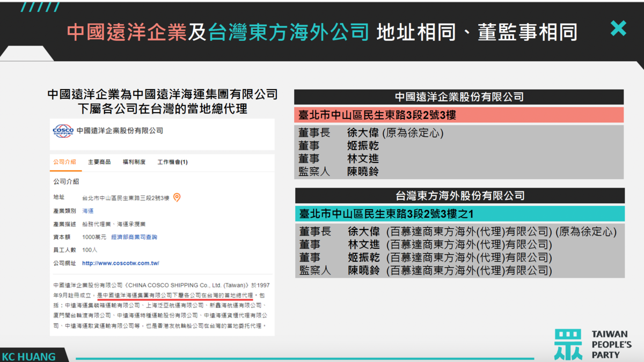Click the TAIWAN PEOPLE'S PARTY text

pos(611,344)
